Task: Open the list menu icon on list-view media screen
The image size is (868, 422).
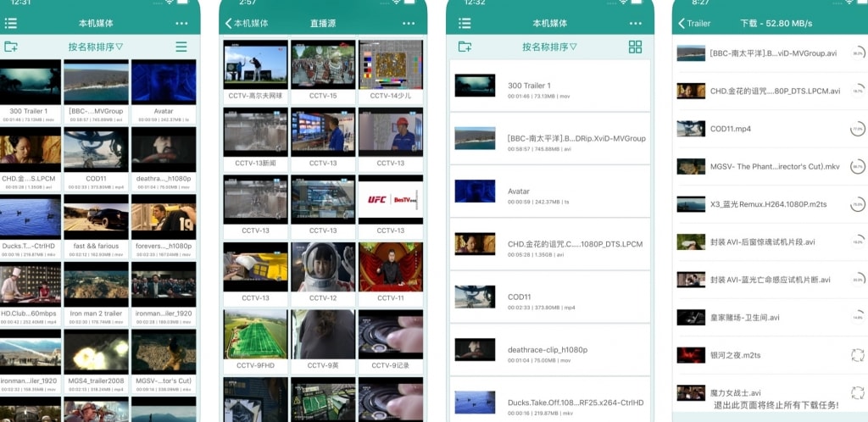Action: [x=465, y=23]
